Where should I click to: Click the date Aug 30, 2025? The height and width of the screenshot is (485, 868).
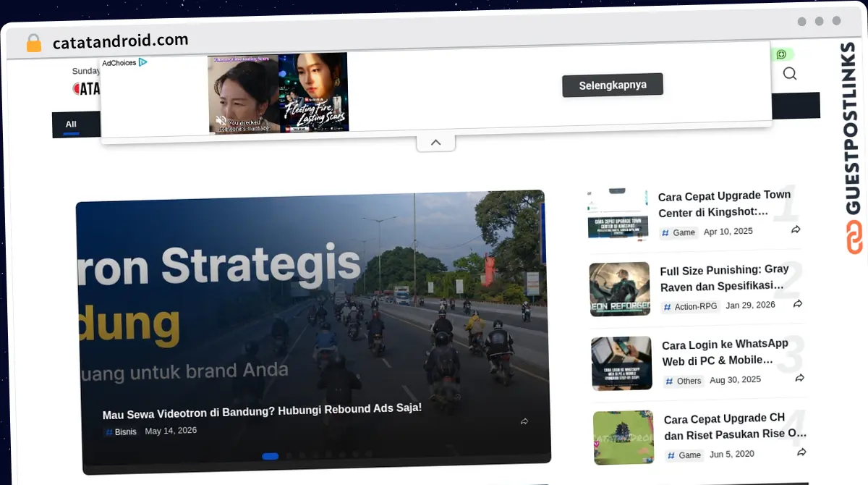[736, 379]
